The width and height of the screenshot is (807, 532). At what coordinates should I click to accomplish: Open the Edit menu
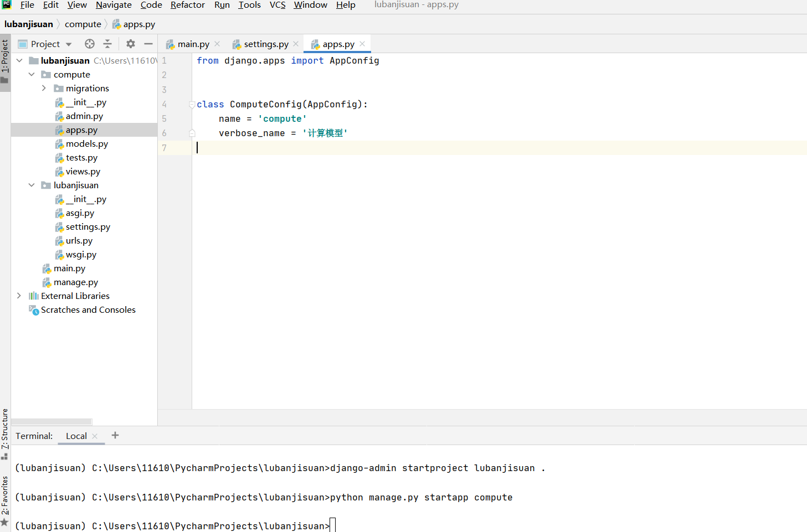coord(50,5)
